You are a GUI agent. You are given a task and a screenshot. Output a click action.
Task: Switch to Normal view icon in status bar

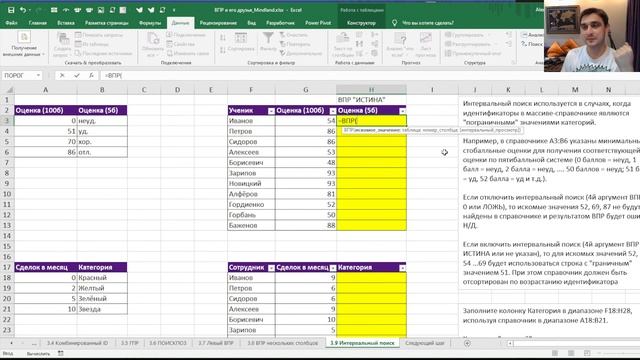(555, 353)
